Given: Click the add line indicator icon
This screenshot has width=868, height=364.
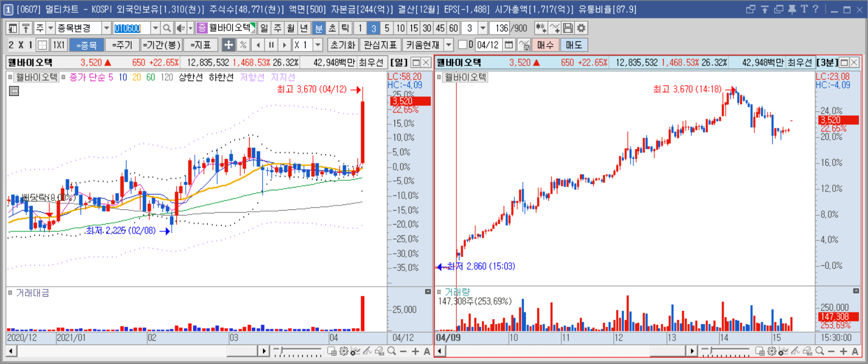Looking at the screenshot, I should [555, 28].
